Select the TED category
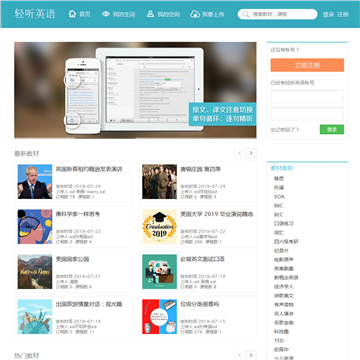Viewport: 360px width, 360px height. coord(279,341)
